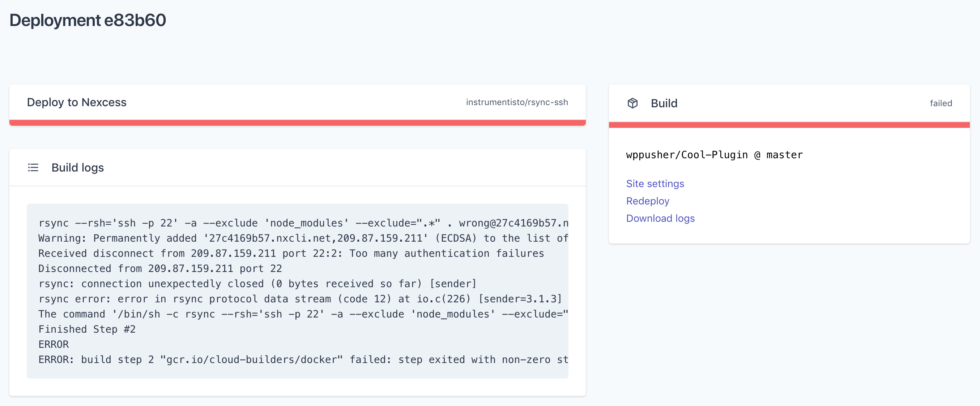The height and width of the screenshot is (406, 980).
Task: Click the Redeploy link
Action: pyautogui.click(x=648, y=201)
